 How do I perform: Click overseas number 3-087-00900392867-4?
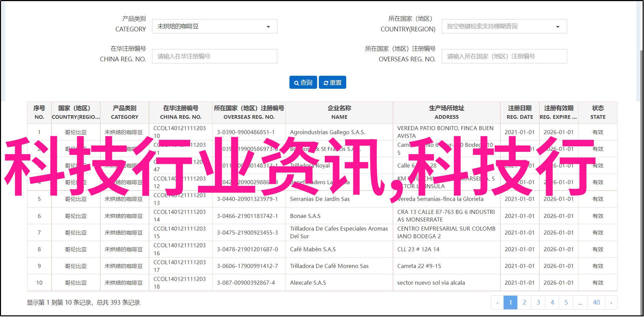(x=246, y=283)
